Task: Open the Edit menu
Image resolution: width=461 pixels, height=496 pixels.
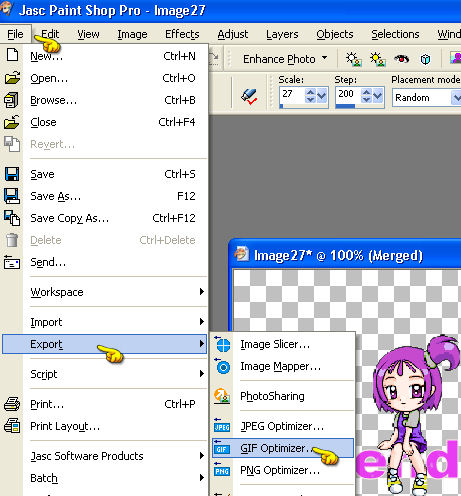Action: click(50, 34)
